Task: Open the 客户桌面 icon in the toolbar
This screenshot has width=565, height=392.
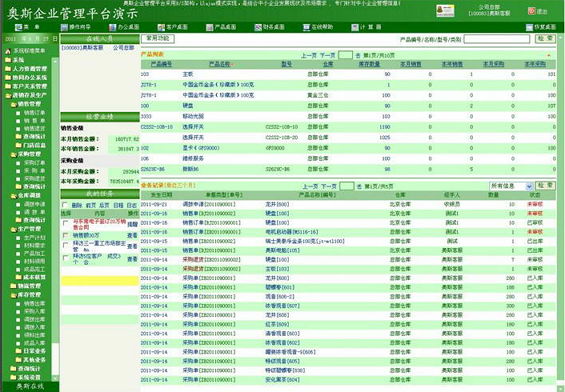Action: tap(161, 27)
